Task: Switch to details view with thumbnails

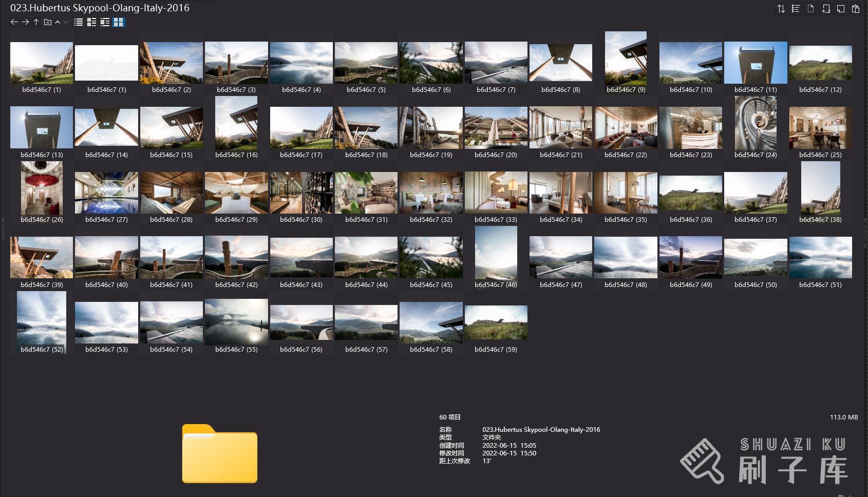Action: click(91, 22)
